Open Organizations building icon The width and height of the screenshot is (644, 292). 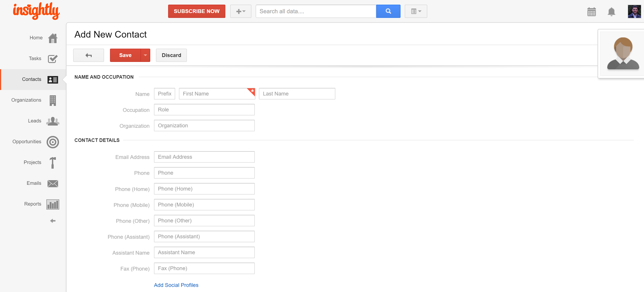coord(53,100)
